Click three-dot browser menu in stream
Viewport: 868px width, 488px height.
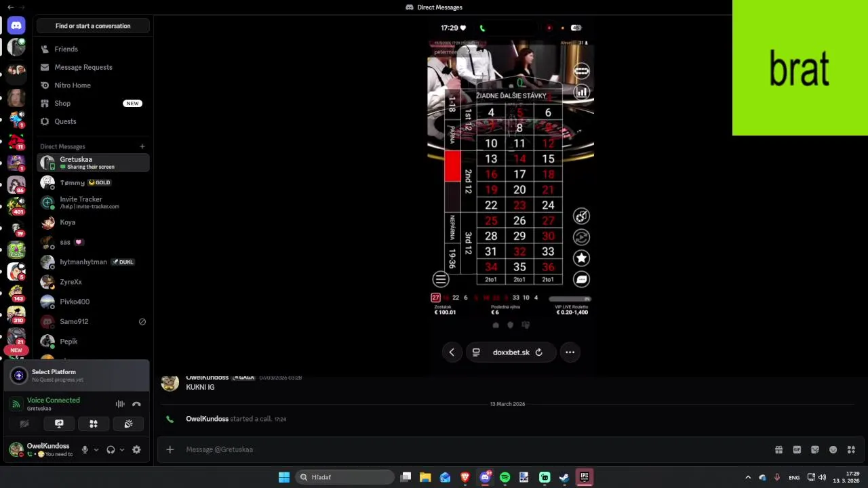(570, 352)
